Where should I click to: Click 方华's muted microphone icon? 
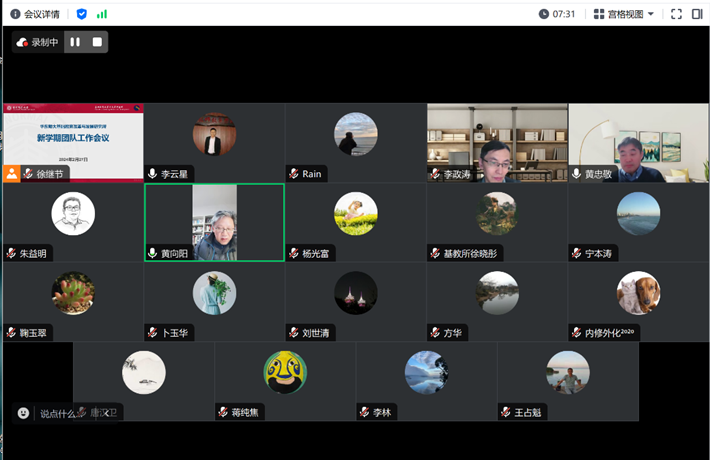point(435,333)
